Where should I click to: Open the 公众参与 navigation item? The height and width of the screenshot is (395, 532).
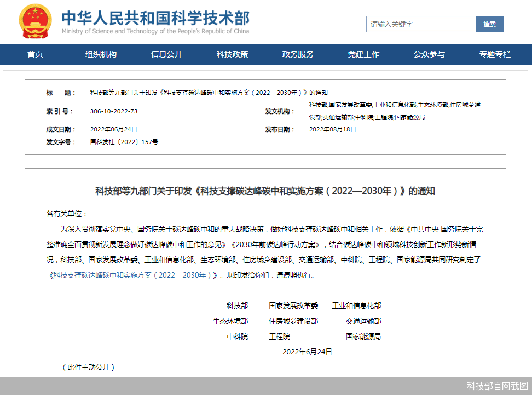coord(429,54)
